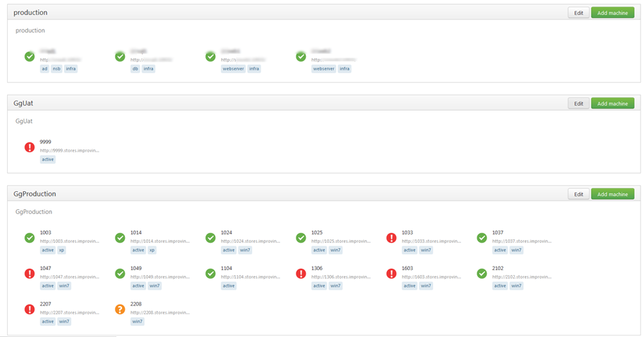
Task: Click the red error icon for machine 2207
Action: (x=29, y=309)
